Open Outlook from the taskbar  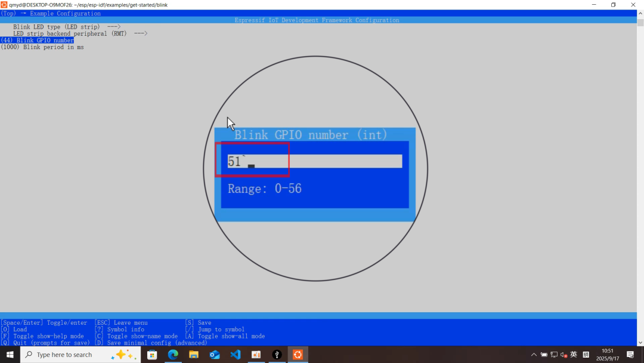click(215, 355)
